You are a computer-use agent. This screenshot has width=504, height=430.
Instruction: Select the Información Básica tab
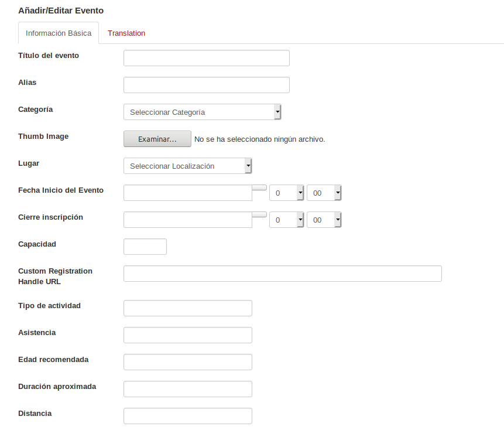(59, 33)
